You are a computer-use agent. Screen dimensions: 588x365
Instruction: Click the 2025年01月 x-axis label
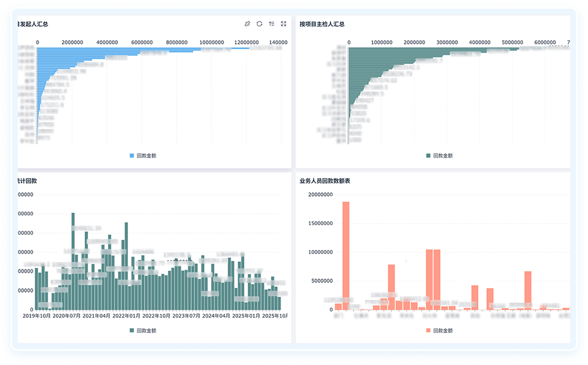point(246,316)
